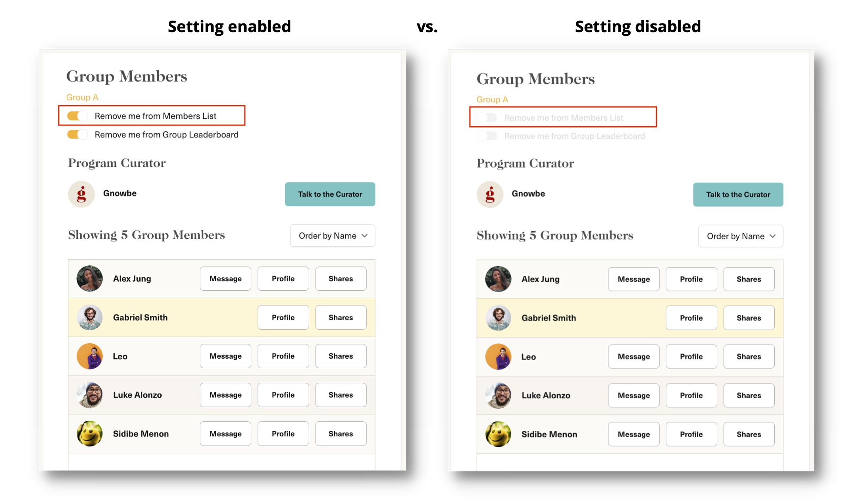Open Order by Name dropdown in enabled panel
This screenshot has height=500, width=868.
tap(333, 236)
